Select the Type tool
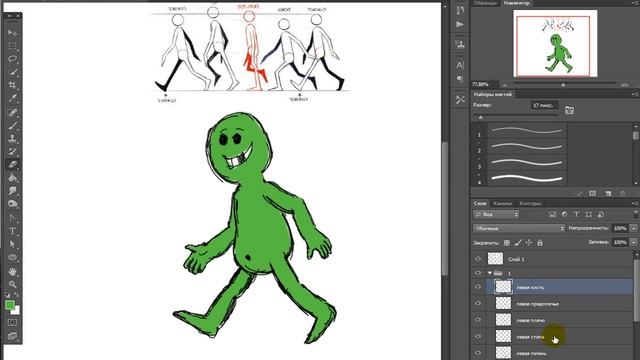The height and width of the screenshot is (360, 640). pyautogui.click(x=12, y=231)
